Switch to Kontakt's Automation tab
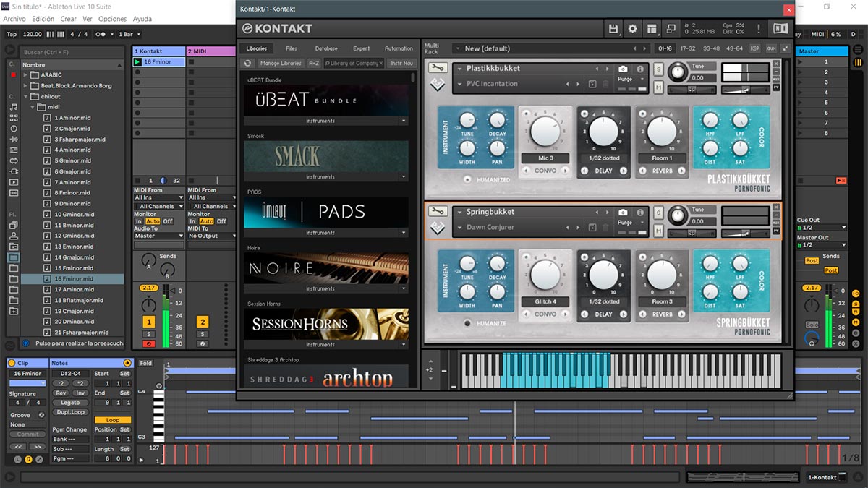868x488 pixels. click(399, 48)
